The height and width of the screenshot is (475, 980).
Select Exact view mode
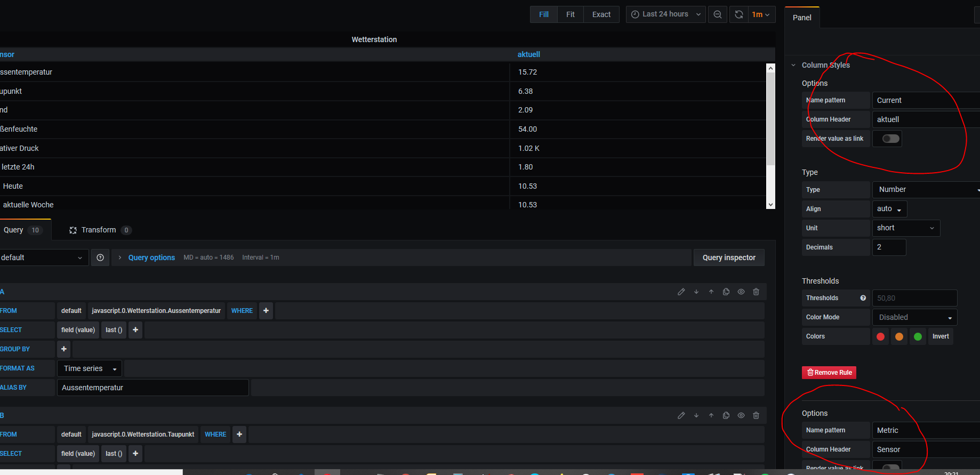(601, 14)
